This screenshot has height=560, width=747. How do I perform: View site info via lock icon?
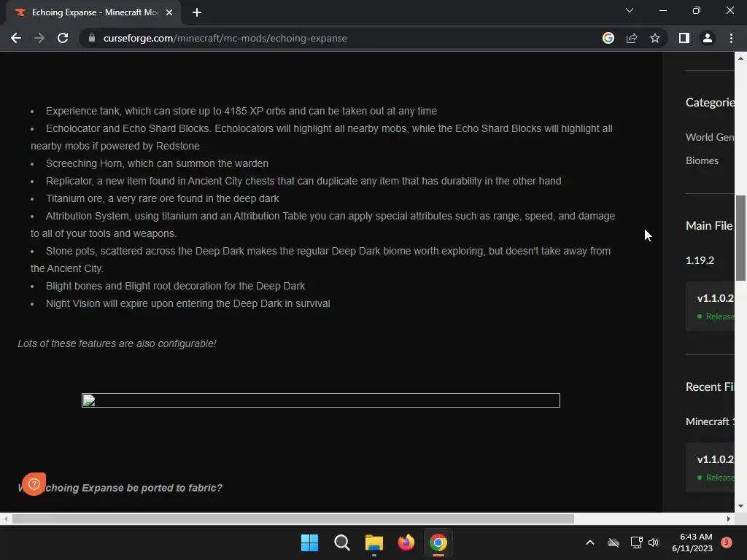[x=92, y=38]
